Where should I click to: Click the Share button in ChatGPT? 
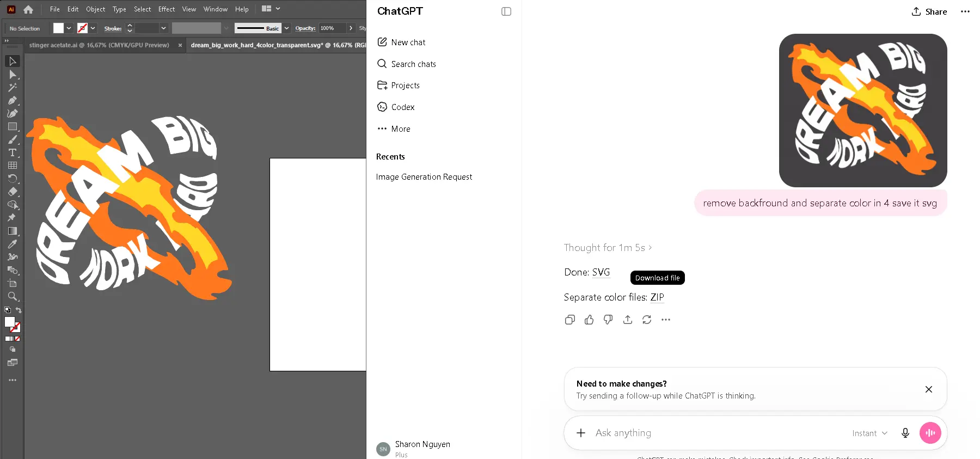point(929,11)
